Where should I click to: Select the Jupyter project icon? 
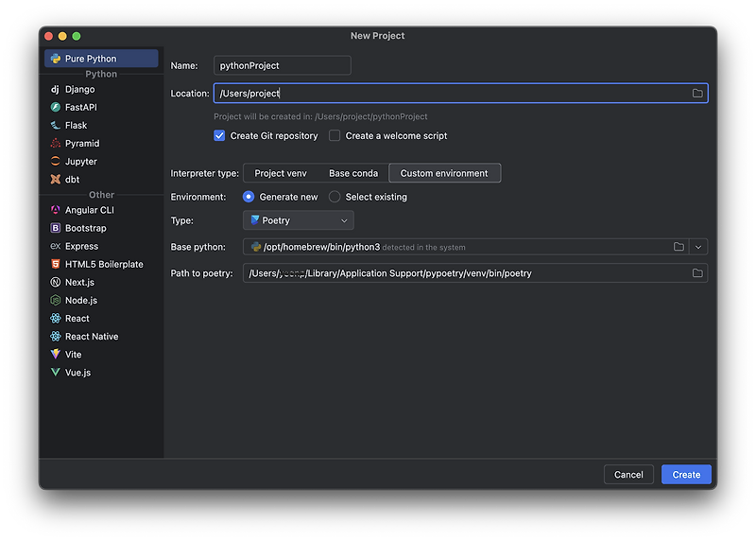[56, 162]
